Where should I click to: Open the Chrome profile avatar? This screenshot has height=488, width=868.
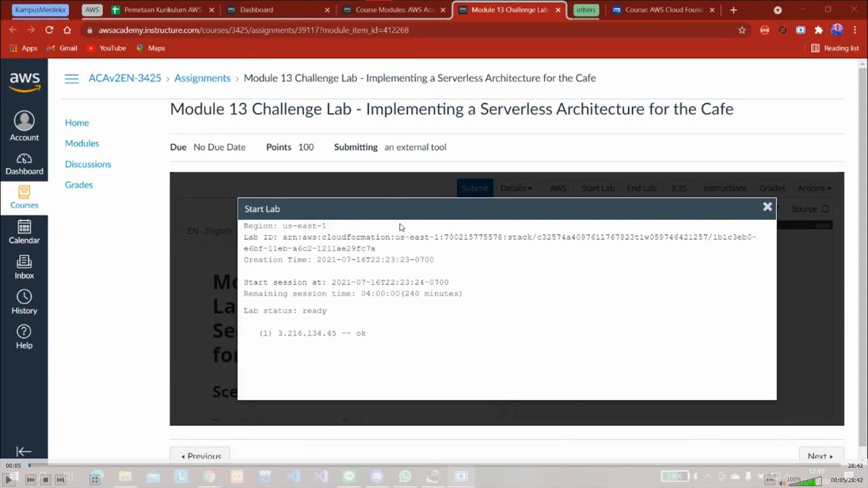[837, 30]
